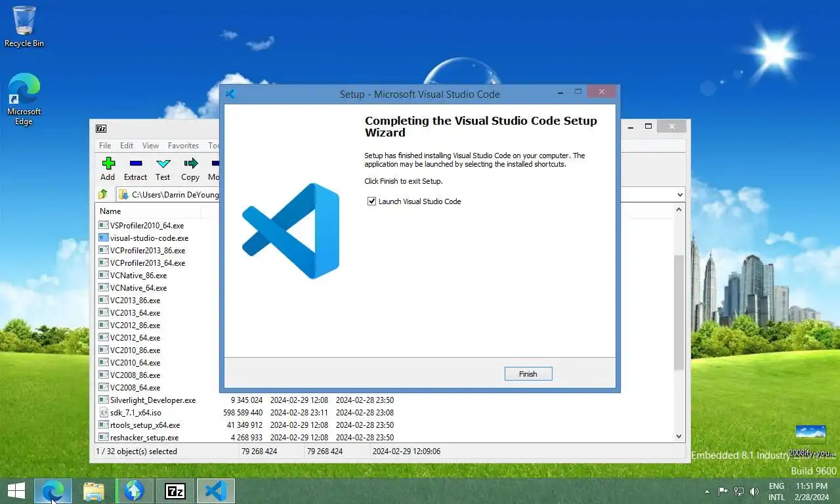Click Silverlight_Developer.exe size 9 345 024
The image size is (840, 504).
coord(247,400)
